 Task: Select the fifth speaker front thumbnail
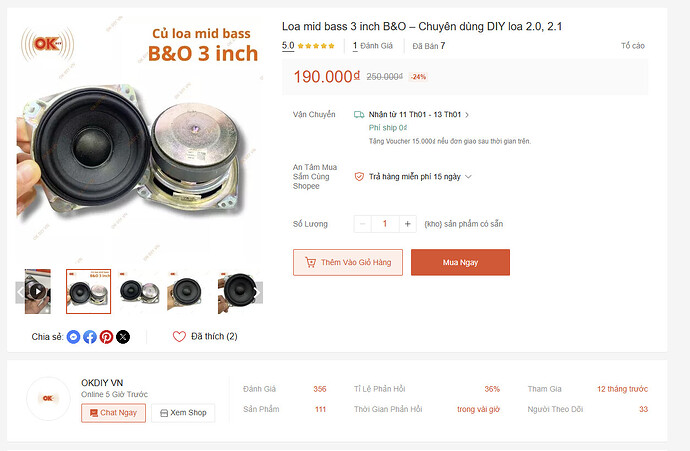pos(238,291)
